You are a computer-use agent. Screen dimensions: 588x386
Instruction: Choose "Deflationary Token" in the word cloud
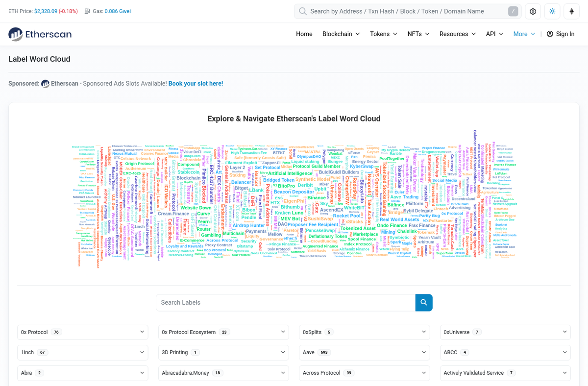point(328,237)
